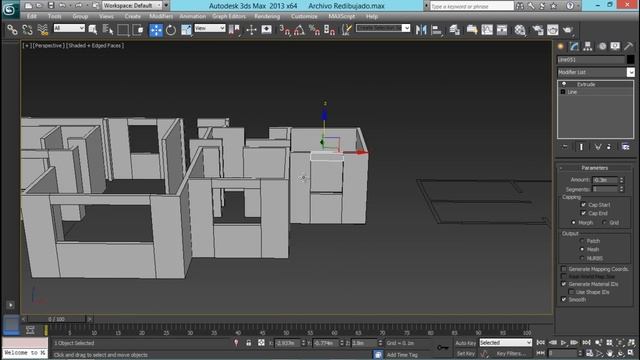Toggle the Angle Snap icon
Viewport: 640px width, 360px height.
point(299,30)
